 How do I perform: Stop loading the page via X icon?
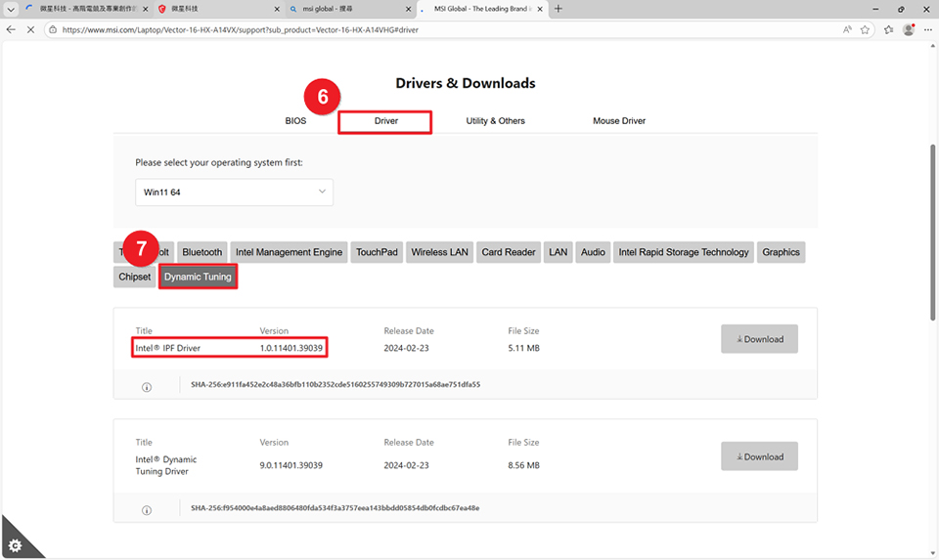click(30, 29)
